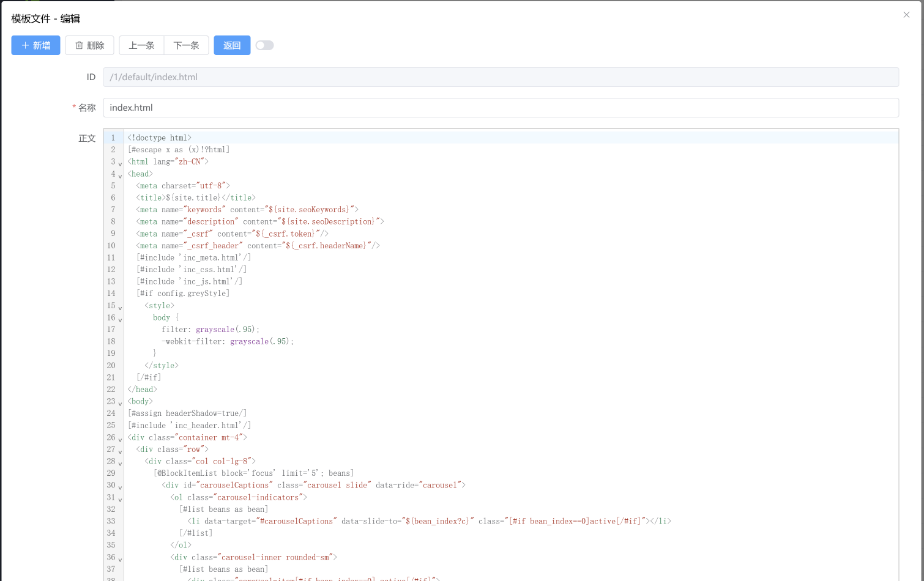Go to previous record with 上一条
This screenshot has width=924, height=581.
click(x=141, y=45)
